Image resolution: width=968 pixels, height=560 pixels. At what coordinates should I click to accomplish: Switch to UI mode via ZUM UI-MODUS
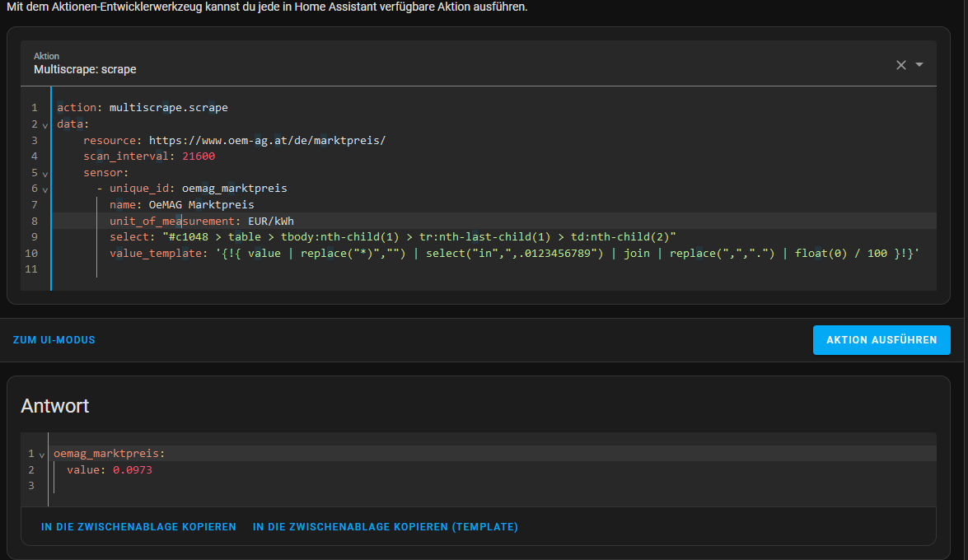[x=54, y=340]
